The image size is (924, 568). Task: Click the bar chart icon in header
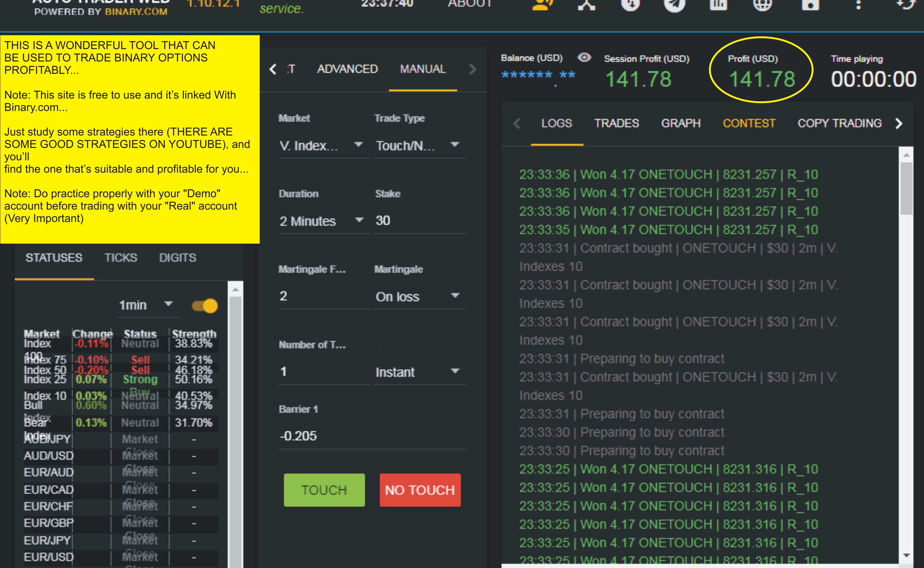tap(718, 4)
